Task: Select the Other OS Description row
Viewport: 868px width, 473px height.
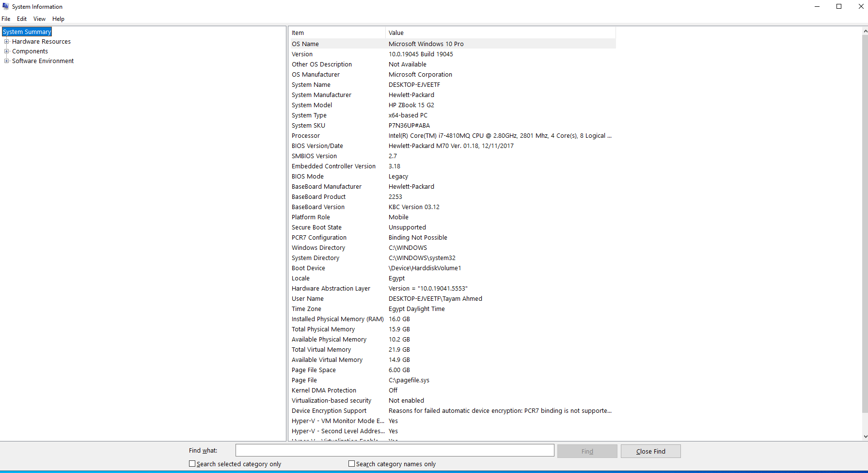Action: pos(452,64)
